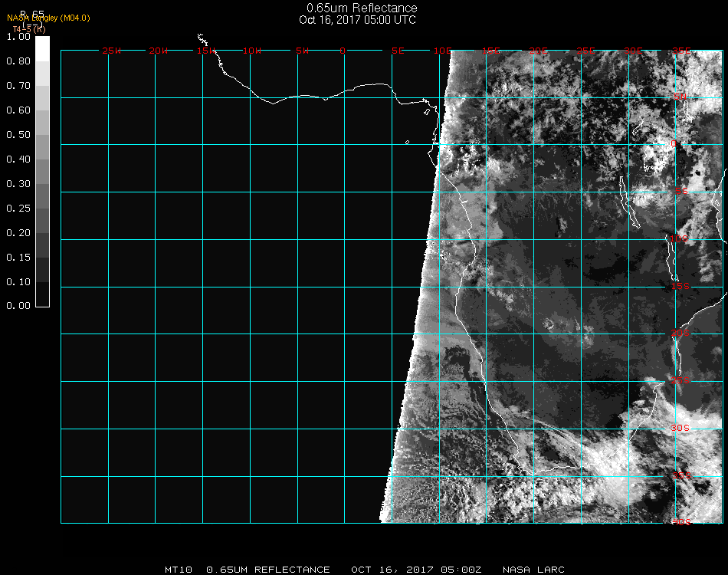Select the 35E longitude marker

coord(680,51)
